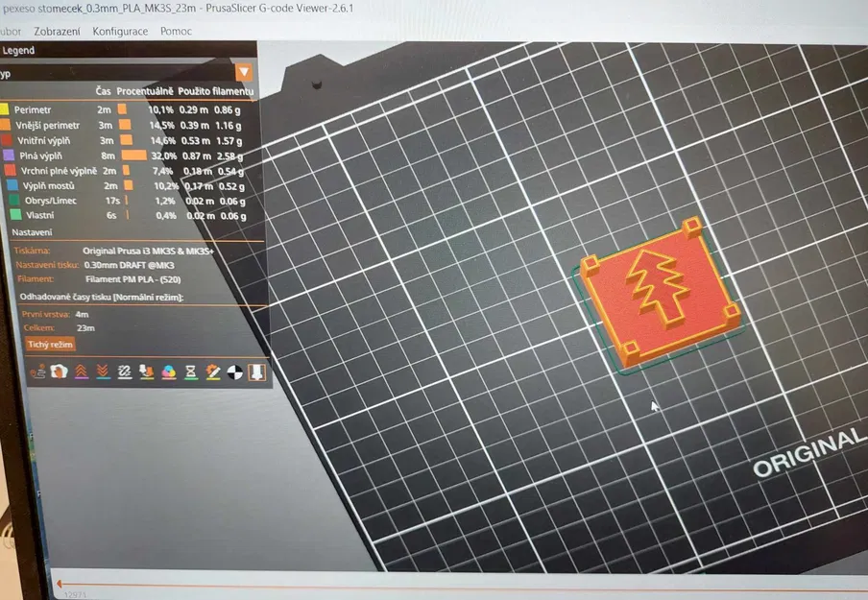Click the Celkem total time 23m
Image resolution: width=868 pixels, height=600 pixels.
pyautogui.click(x=85, y=328)
